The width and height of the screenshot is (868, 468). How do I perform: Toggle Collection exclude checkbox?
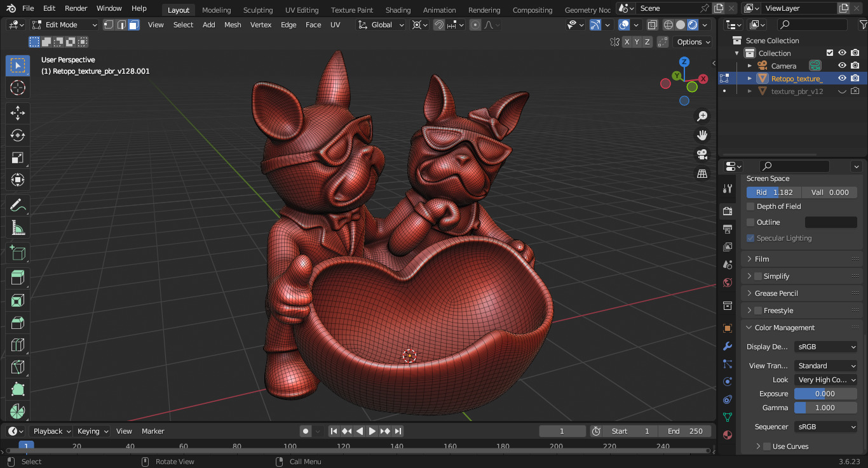tap(829, 53)
